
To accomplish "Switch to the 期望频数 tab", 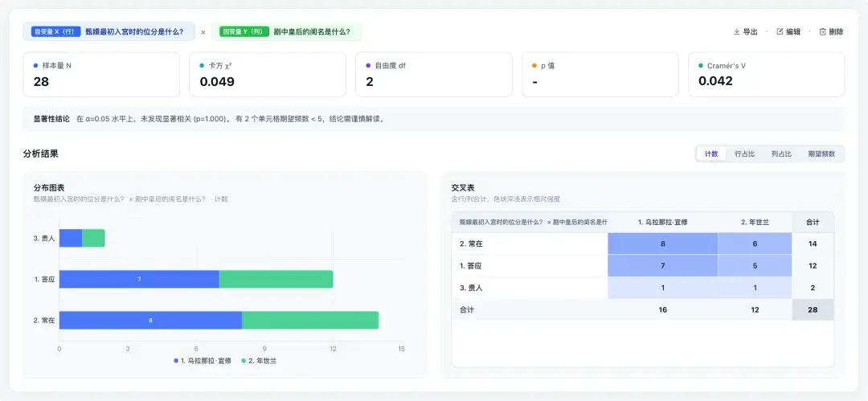I will [x=821, y=154].
